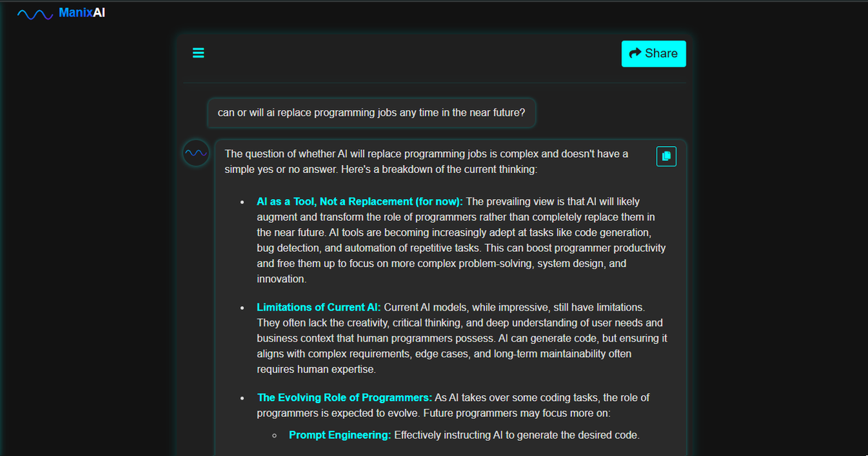868x456 pixels.
Task: Click text 'bug detection, and automation of repetitive tasks'
Action: click(370, 248)
